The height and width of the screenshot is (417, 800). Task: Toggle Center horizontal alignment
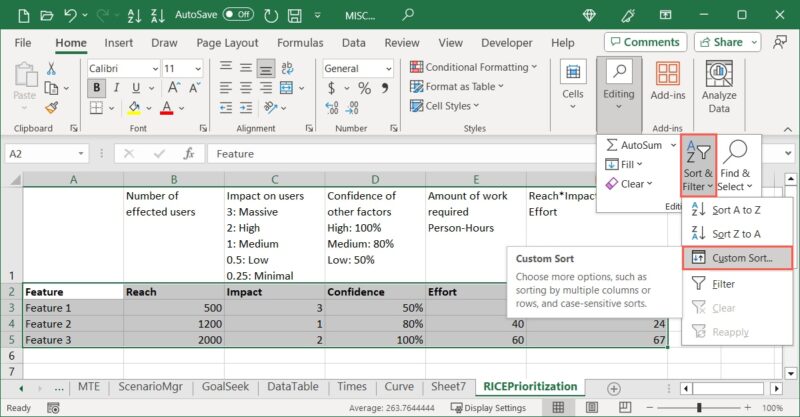tap(246, 88)
